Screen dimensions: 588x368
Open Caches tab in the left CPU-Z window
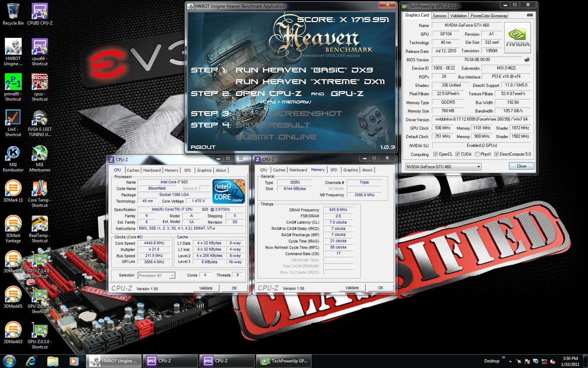tap(133, 170)
